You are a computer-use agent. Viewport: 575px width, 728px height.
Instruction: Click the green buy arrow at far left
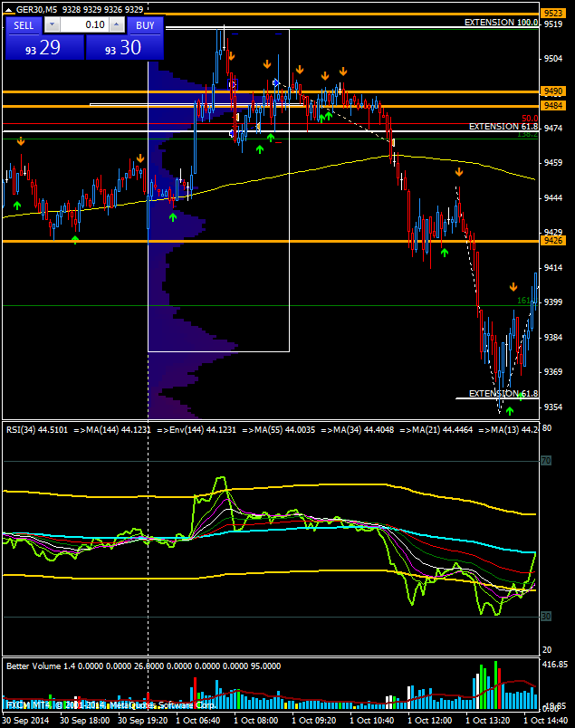coord(16,207)
